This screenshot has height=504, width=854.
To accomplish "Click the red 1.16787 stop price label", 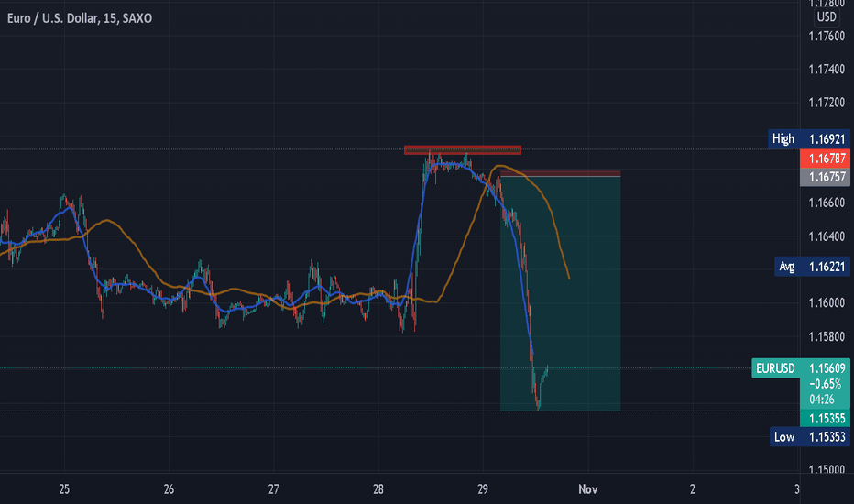I will point(825,159).
